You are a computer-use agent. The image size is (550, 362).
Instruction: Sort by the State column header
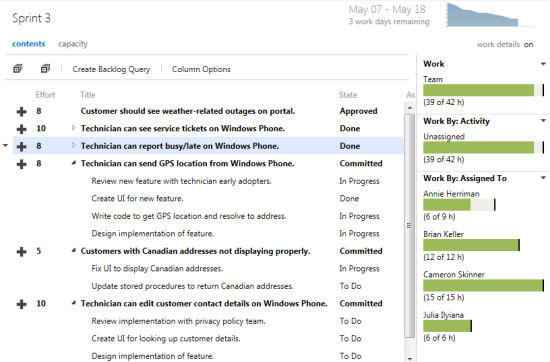(348, 95)
